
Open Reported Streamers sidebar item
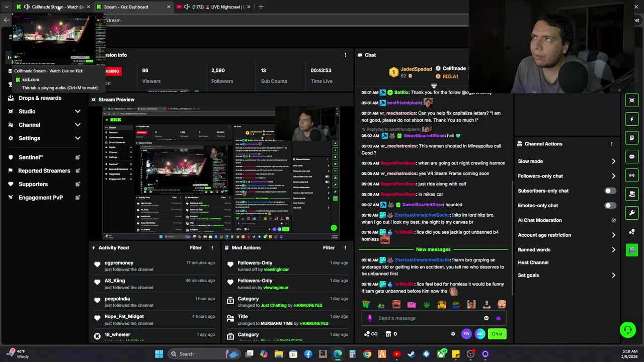(x=44, y=171)
